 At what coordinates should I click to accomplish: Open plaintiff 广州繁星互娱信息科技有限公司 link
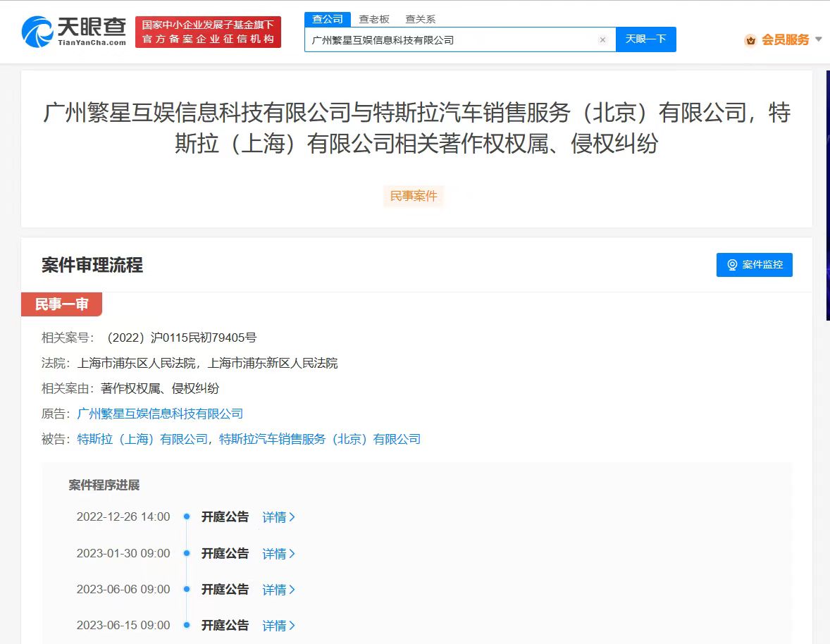tap(161, 414)
